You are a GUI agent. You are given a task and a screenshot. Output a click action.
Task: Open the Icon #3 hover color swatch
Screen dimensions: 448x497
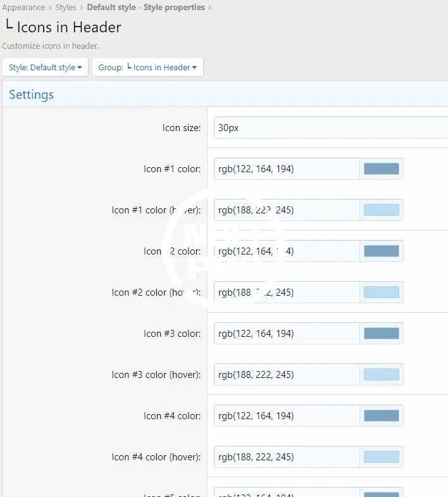382,375
